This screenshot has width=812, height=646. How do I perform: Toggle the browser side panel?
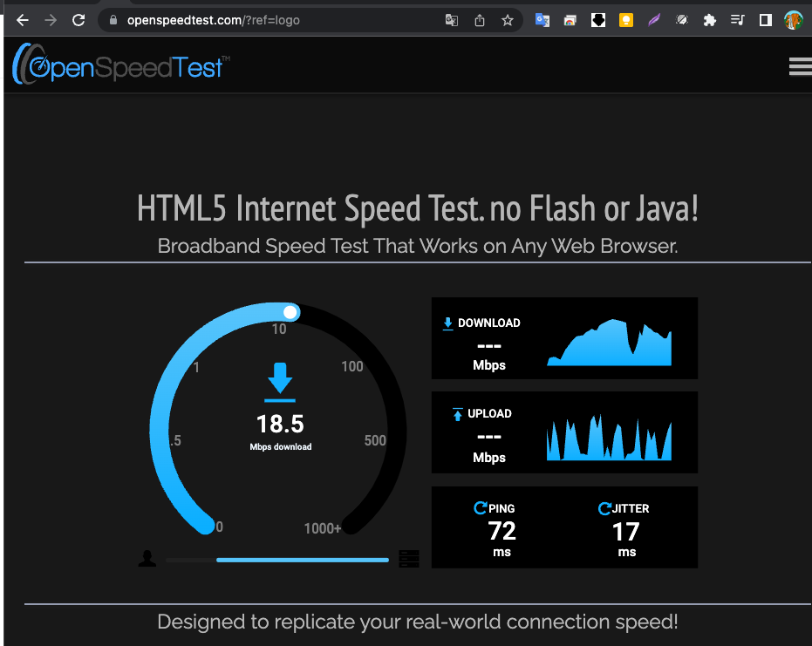[x=766, y=20]
